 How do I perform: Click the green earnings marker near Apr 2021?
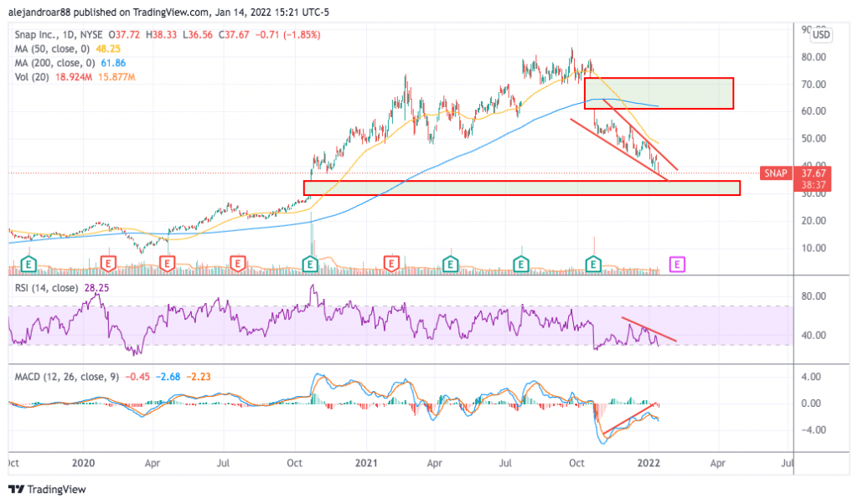(450, 265)
